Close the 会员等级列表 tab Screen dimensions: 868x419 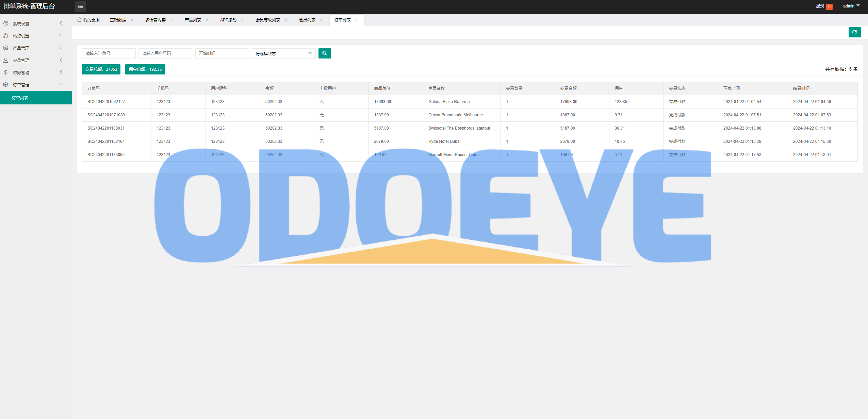point(286,20)
